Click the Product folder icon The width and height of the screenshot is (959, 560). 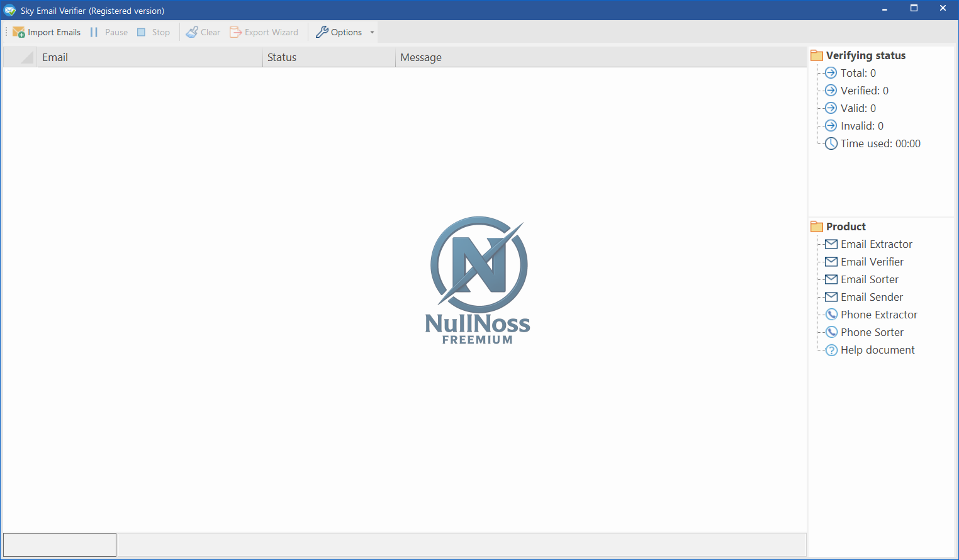[817, 227]
